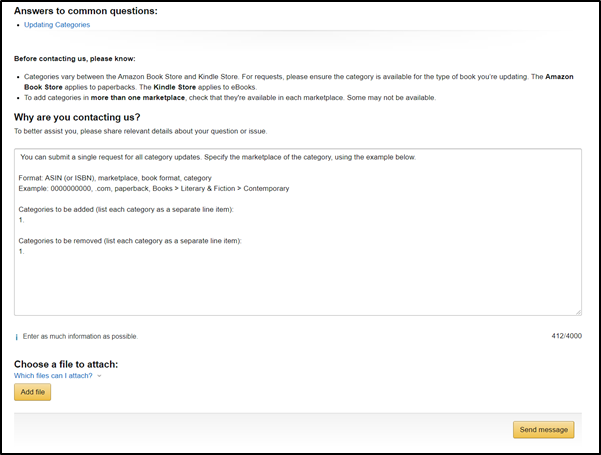Image resolution: width=601 pixels, height=455 pixels.
Task: Place cursor after '1.' under Categories to be added
Action: (x=25, y=220)
